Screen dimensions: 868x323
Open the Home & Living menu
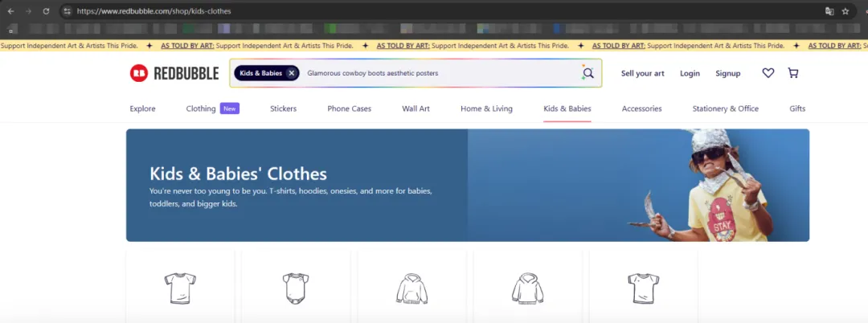click(486, 109)
